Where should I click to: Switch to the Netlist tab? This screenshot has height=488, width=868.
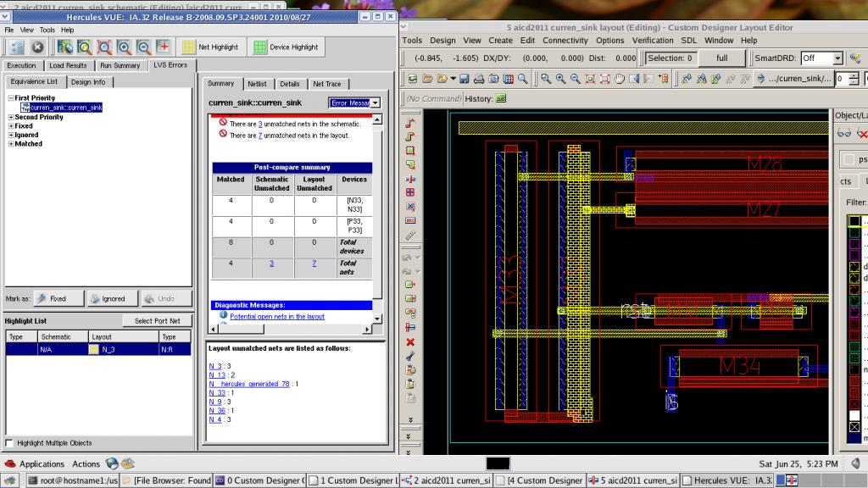(x=257, y=84)
